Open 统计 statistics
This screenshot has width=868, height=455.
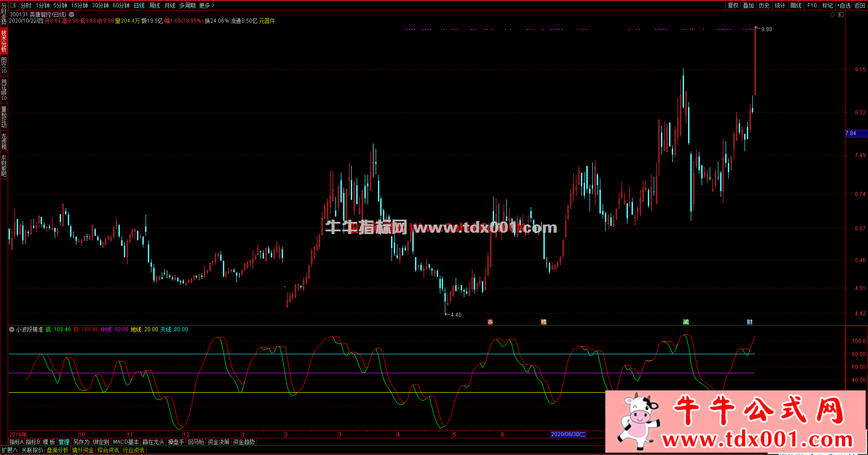click(x=780, y=5)
